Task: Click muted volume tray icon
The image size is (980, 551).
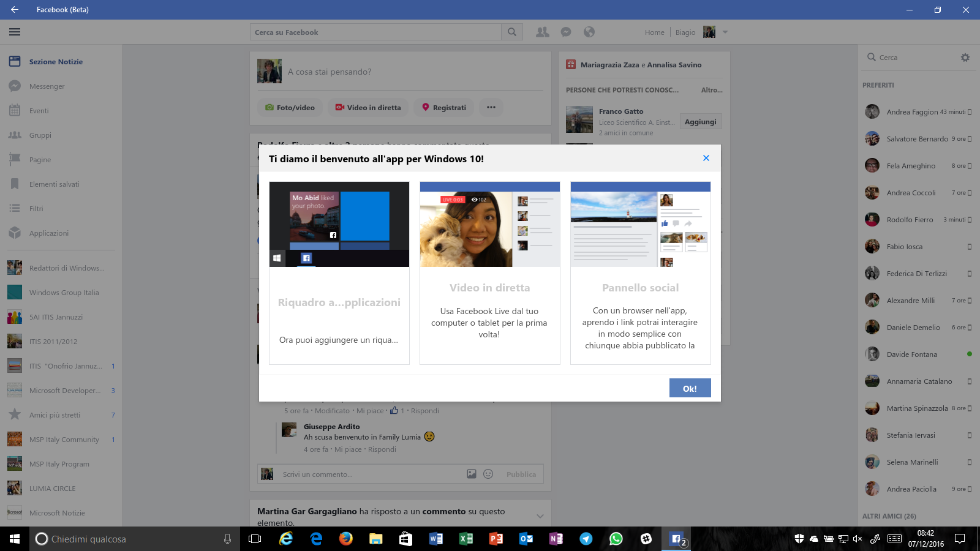Action: tap(858, 539)
